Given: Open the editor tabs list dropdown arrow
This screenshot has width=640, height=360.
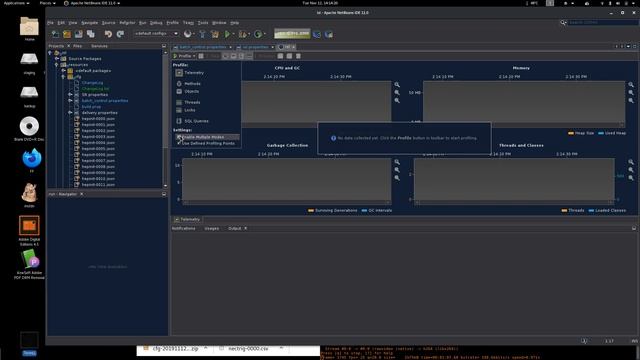Looking at the screenshot, I should coord(628,47).
